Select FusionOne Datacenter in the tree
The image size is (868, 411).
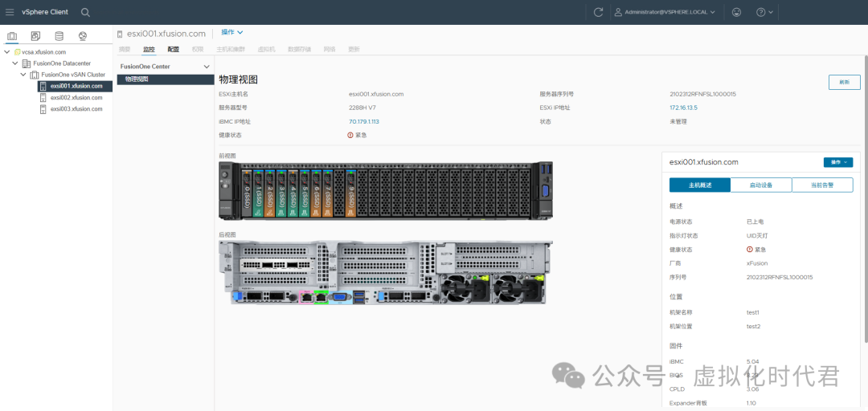coord(61,63)
